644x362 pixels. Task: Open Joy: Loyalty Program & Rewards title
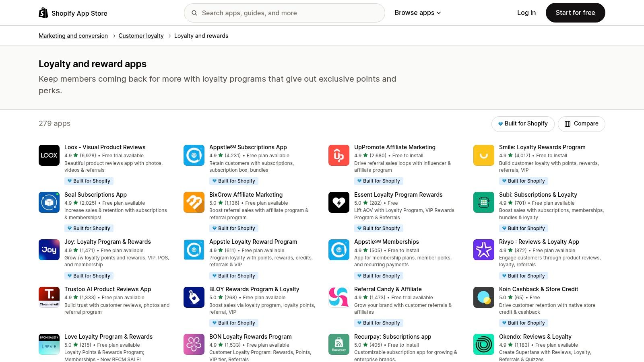[107, 242]
